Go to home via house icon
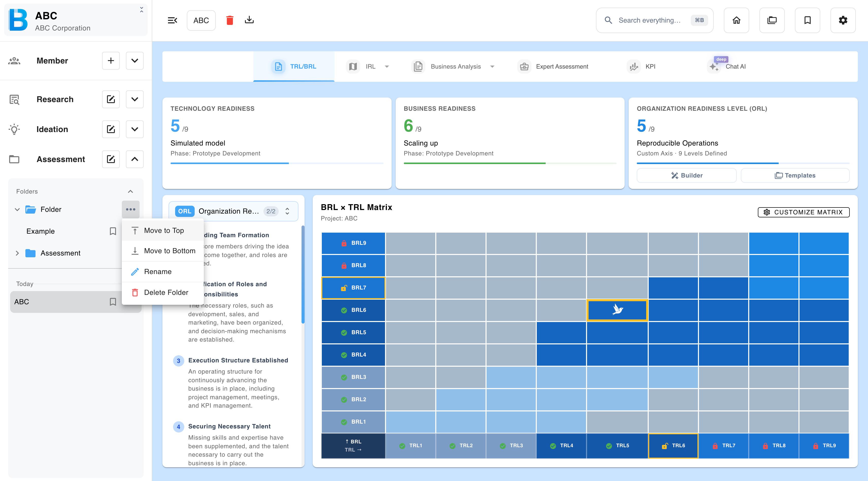The width and height of the screenshot is (868, 481). pos(736,20)
